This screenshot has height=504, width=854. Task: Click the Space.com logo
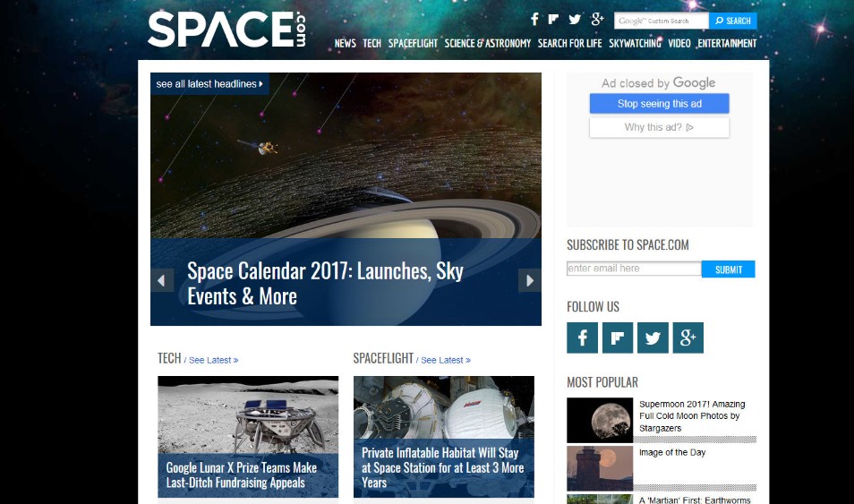tap(226, 29)
